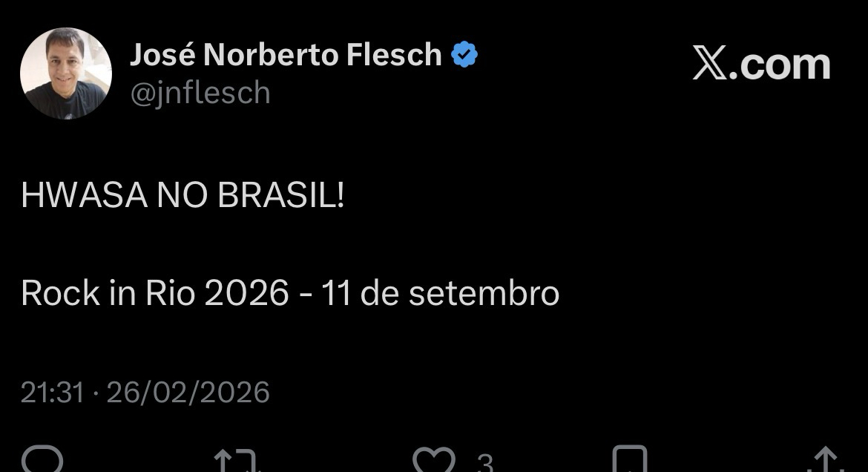
Task: Click the 26/02/2026 post date
Action: click(188, 393)
